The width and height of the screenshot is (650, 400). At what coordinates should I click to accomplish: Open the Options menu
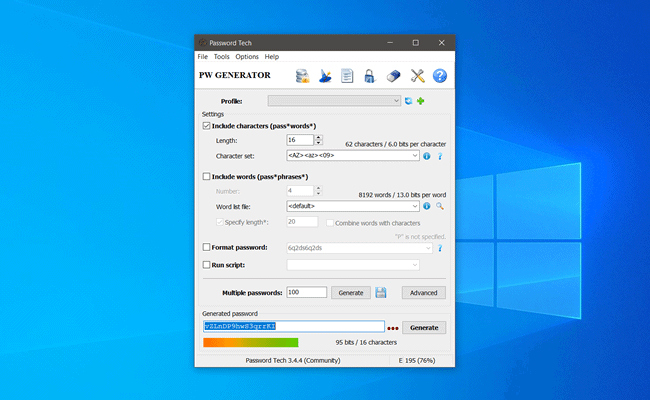click(247, 57)
